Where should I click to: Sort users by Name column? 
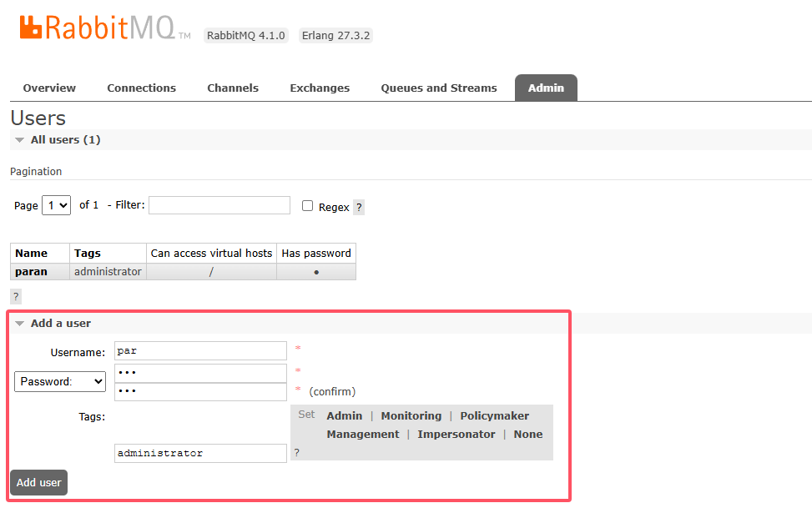click(x=31, y=254)
